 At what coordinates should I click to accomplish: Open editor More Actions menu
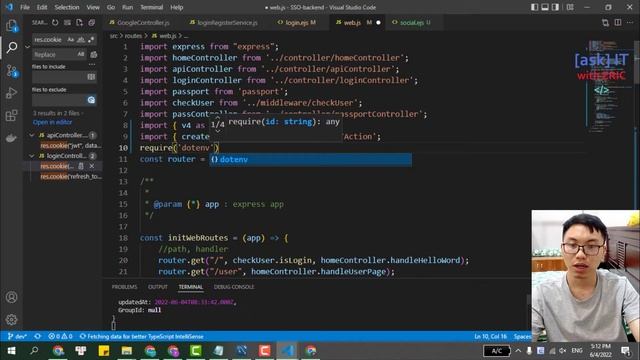631,23
